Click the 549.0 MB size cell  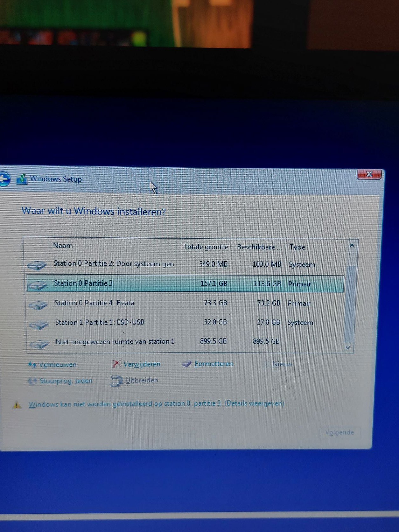tap(213, 264)
